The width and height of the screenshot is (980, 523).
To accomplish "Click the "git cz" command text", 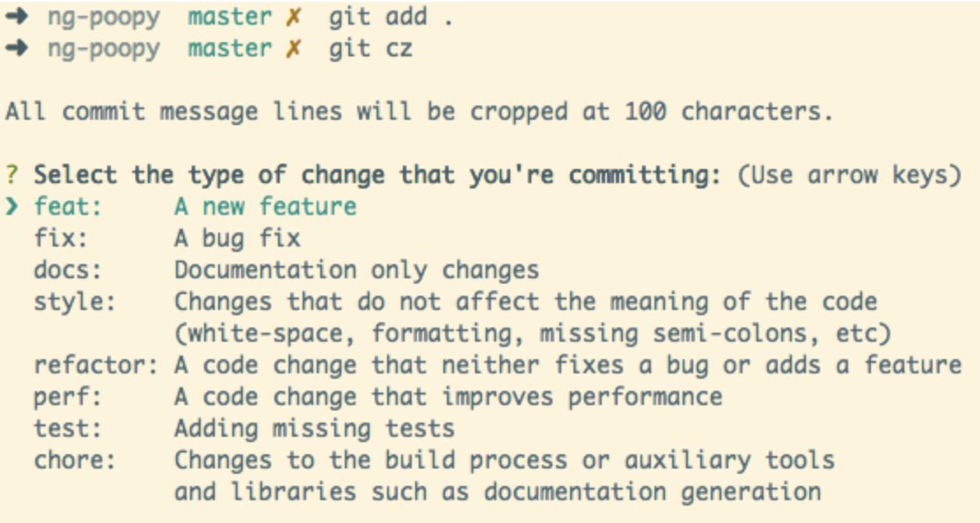I will click(370, 49).
